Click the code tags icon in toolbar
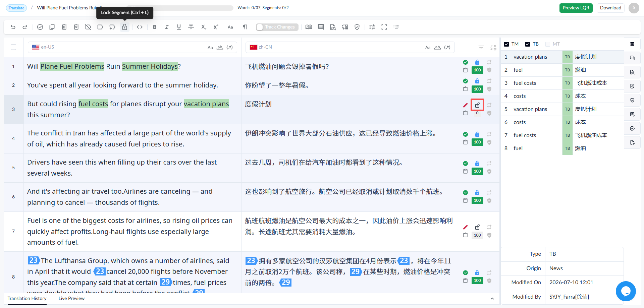644x308 pixels. click(140, 27)
